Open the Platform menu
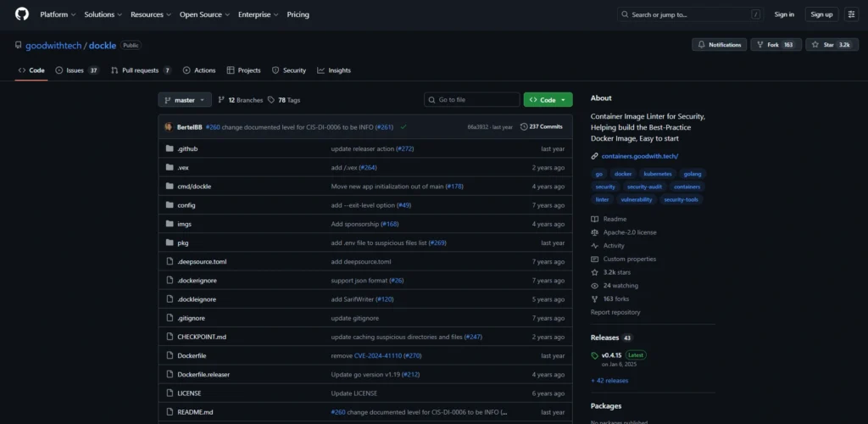This screenshot has width=868, height=424. (58, 15)
